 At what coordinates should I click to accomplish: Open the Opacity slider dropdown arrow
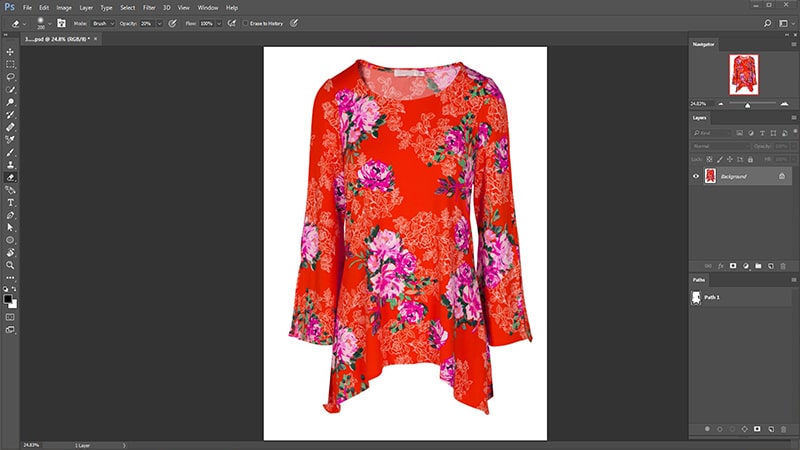(x=159, y=23)
